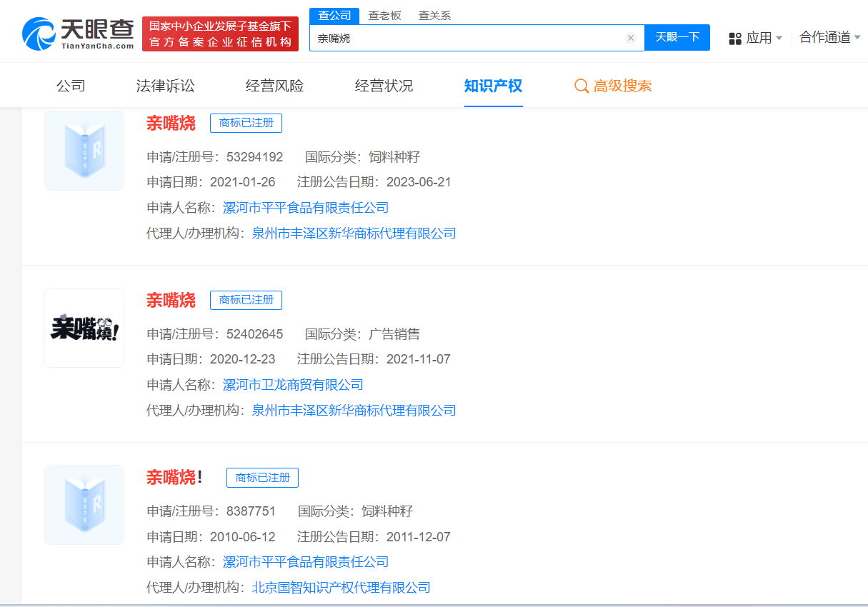
Task: Expand the 应用 dropdown arrow
Action: tap(779, 38)
